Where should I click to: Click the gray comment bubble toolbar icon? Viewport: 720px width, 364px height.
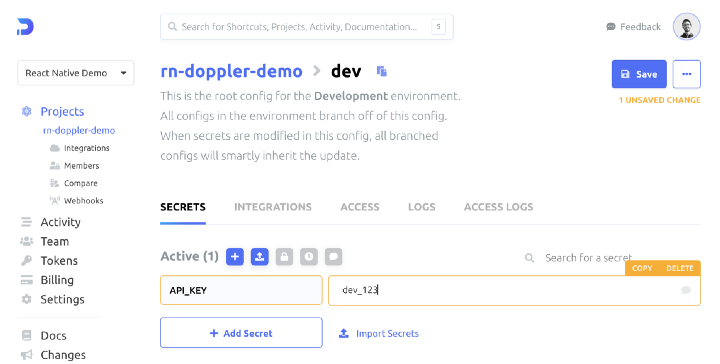pos(334,257)
